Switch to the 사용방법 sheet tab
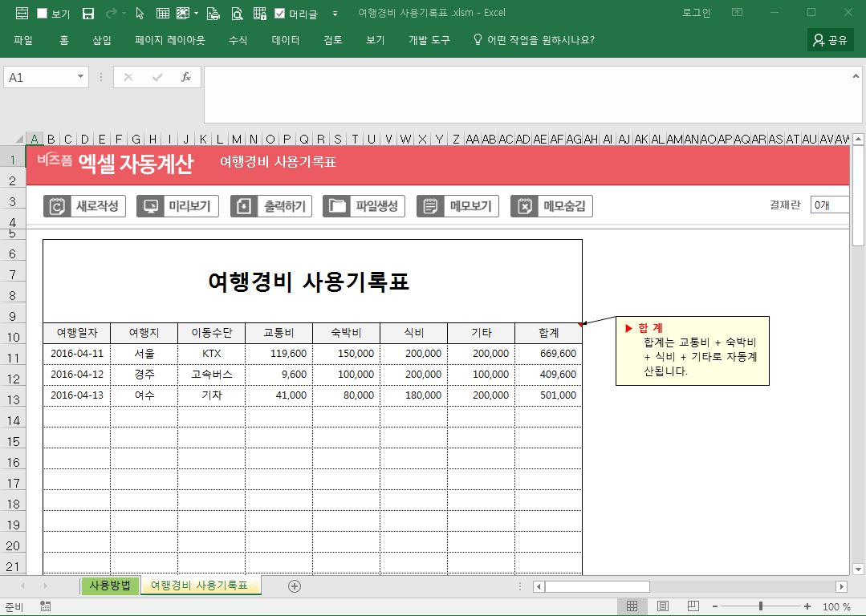Viewport: 866px width, 616px height. 110,586
